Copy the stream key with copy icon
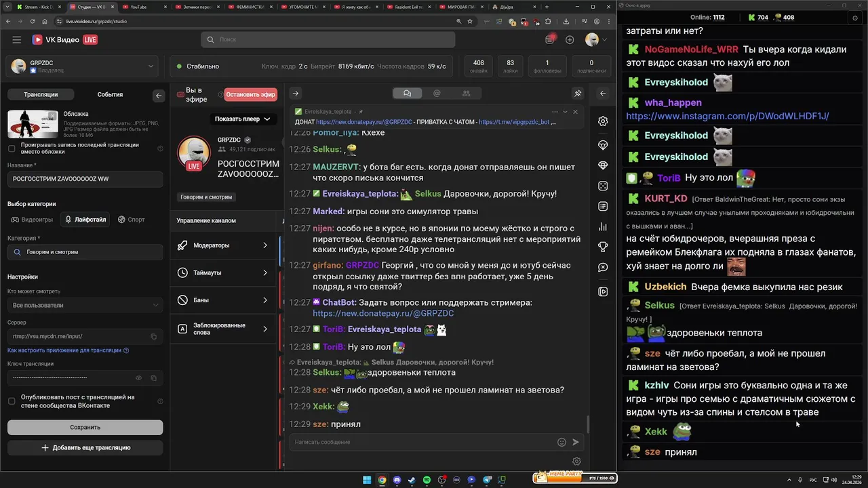Image resolution: width=868 pixels, height=488 pixels. click(x=154, y=378)
